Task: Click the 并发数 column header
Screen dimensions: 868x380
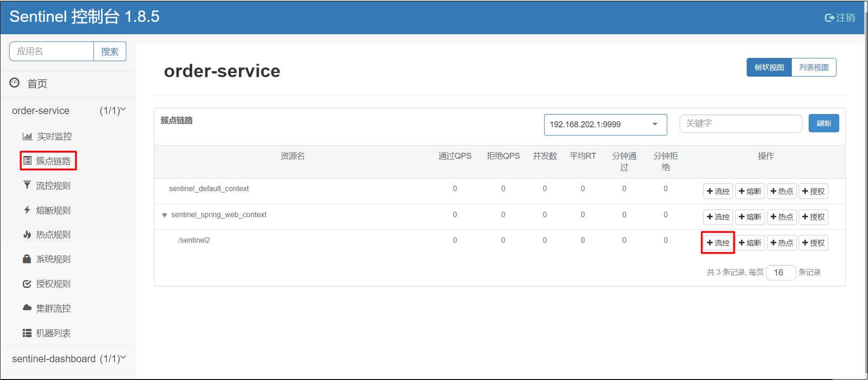Action: (545, 156)
